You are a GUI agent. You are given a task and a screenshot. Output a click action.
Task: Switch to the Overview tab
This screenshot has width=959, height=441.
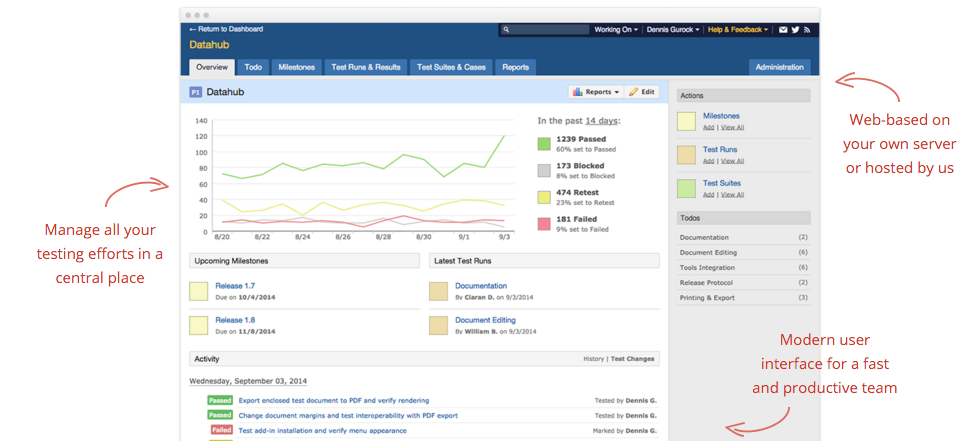[x=212, y=67]
